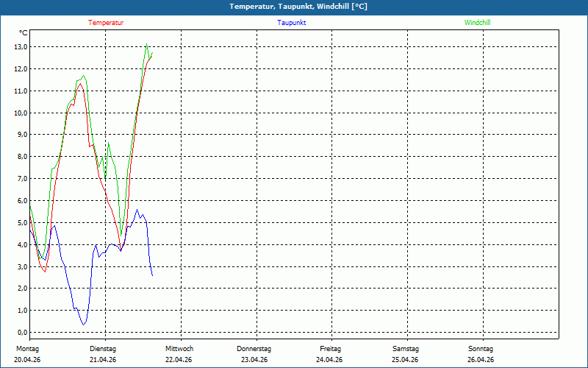Click the 1,0 y-axis value
The image size is (588, 368).
(x=22, y=310)
